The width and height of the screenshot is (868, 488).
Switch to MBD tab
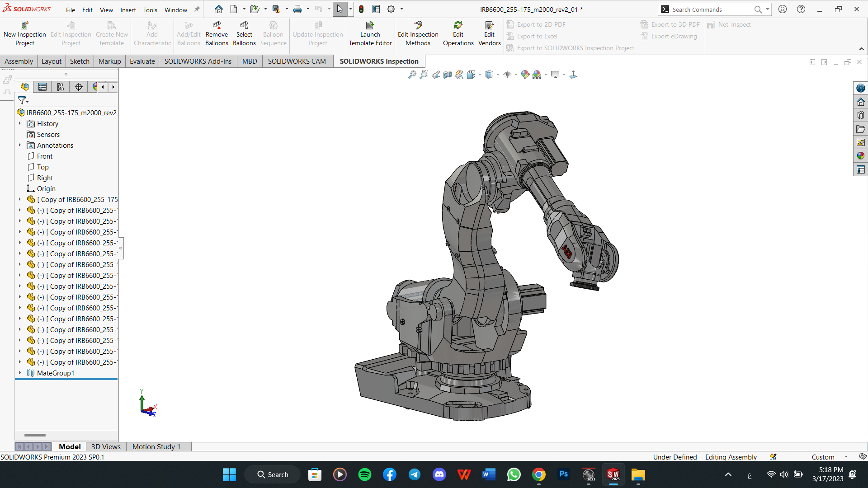(250, 61)
